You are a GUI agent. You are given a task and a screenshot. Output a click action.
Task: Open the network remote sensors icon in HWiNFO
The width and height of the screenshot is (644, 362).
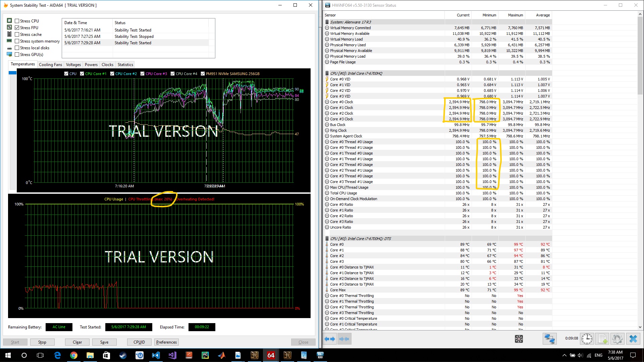pyautogui.click(x=549, y=339)
